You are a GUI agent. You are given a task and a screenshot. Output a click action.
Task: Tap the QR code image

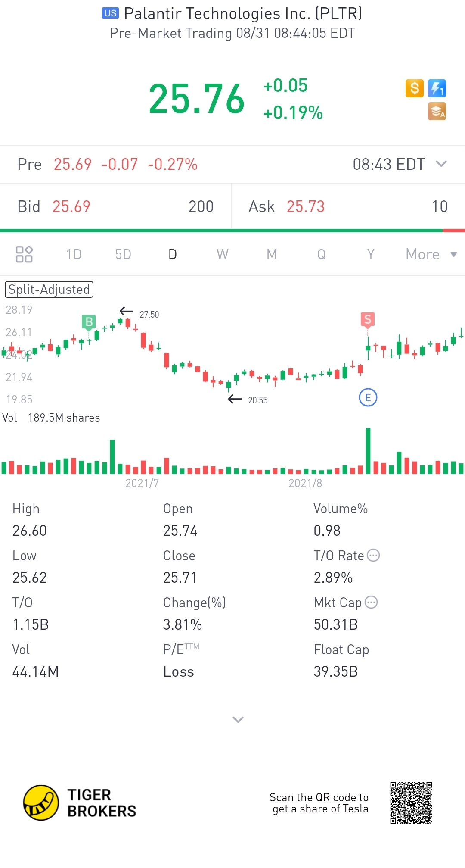point(411,803)
